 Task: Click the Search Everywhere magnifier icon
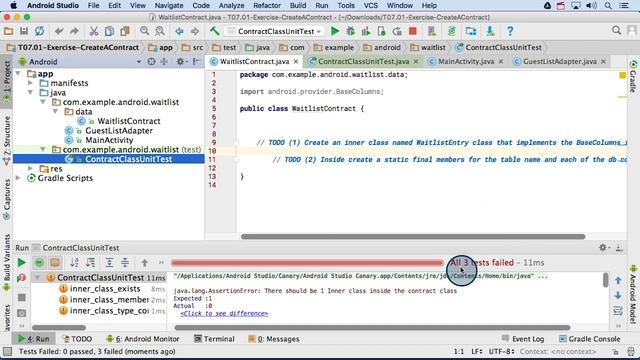[616, 31]
